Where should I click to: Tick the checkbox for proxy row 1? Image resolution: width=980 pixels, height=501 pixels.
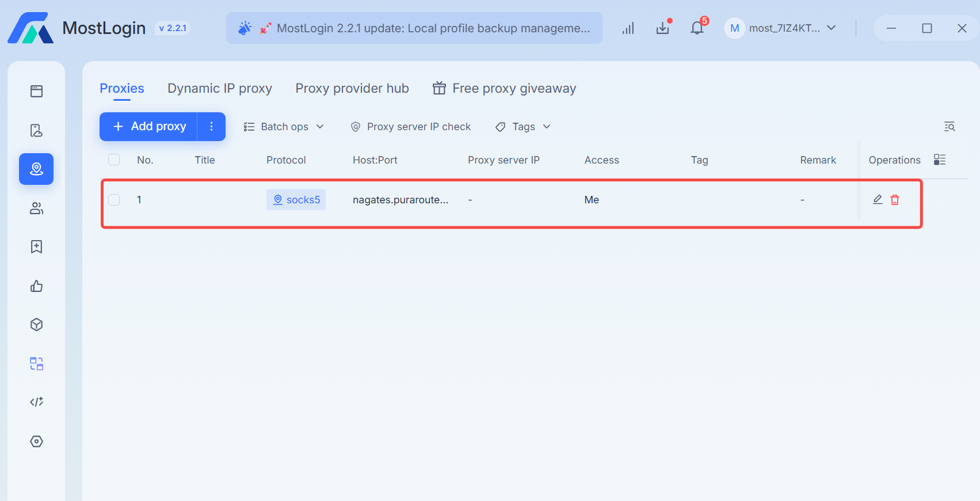point(114,199)
